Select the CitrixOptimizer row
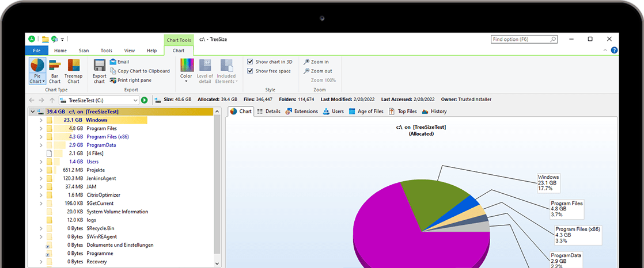 coord(122,195)
